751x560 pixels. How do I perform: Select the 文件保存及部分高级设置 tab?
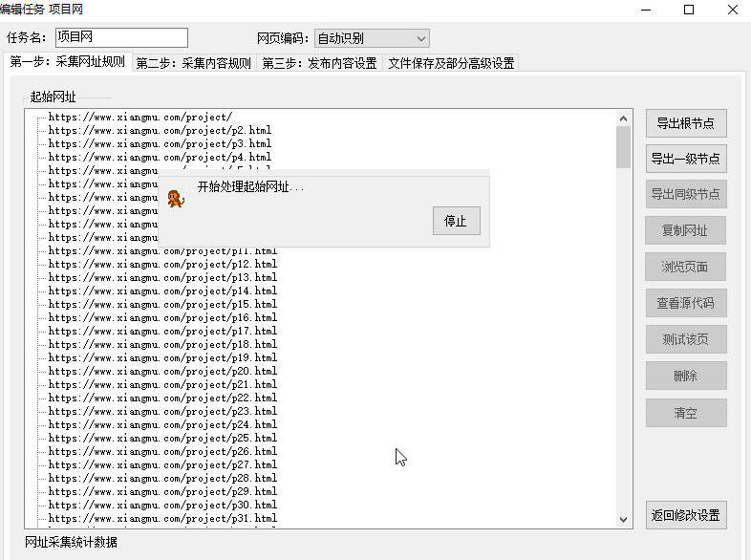451,63
